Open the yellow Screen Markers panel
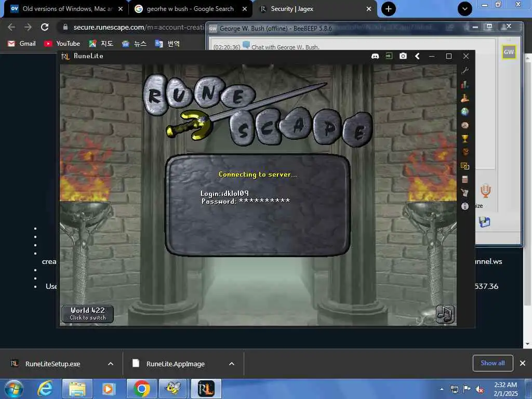The height and width of the screenshot is (399, 532). tap(465, 166)
